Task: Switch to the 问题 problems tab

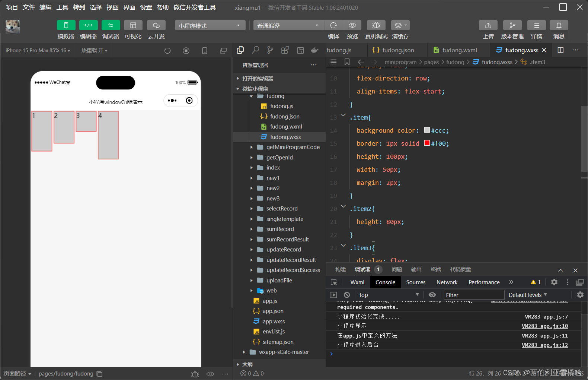Action: 397,269
